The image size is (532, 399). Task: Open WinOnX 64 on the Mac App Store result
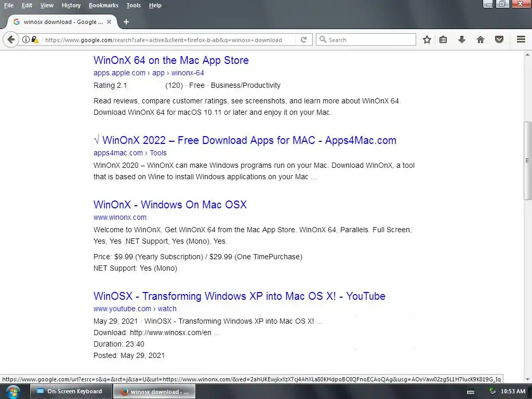171,60
